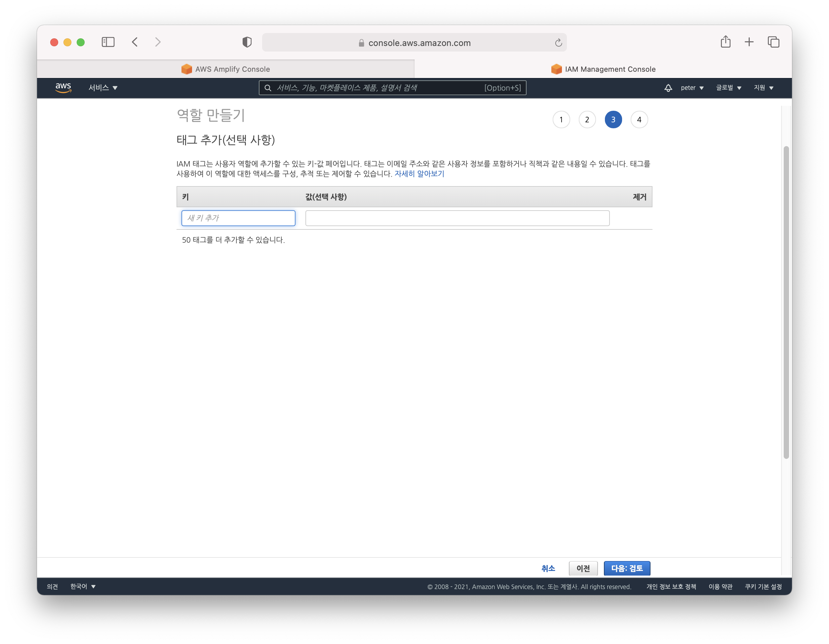Add a new tab with plus icon
Screen dimensions: 829x644
pyautogui.click(x=749, y=42)
